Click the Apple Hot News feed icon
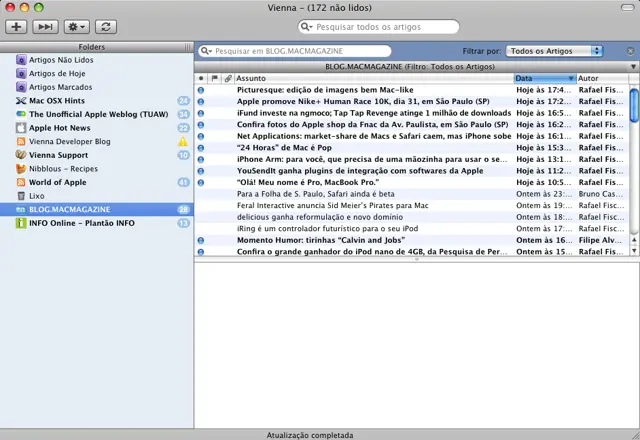 [x=21, y=128]
